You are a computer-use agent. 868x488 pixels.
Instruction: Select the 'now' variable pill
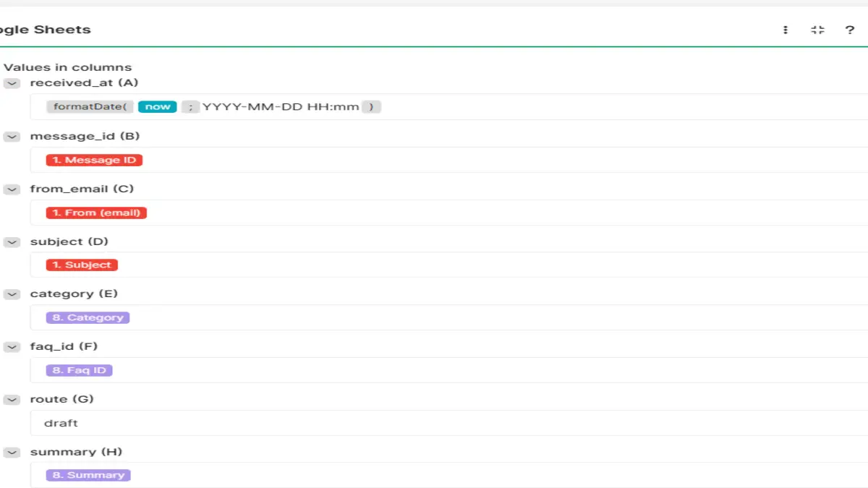[x=158, y=107]
